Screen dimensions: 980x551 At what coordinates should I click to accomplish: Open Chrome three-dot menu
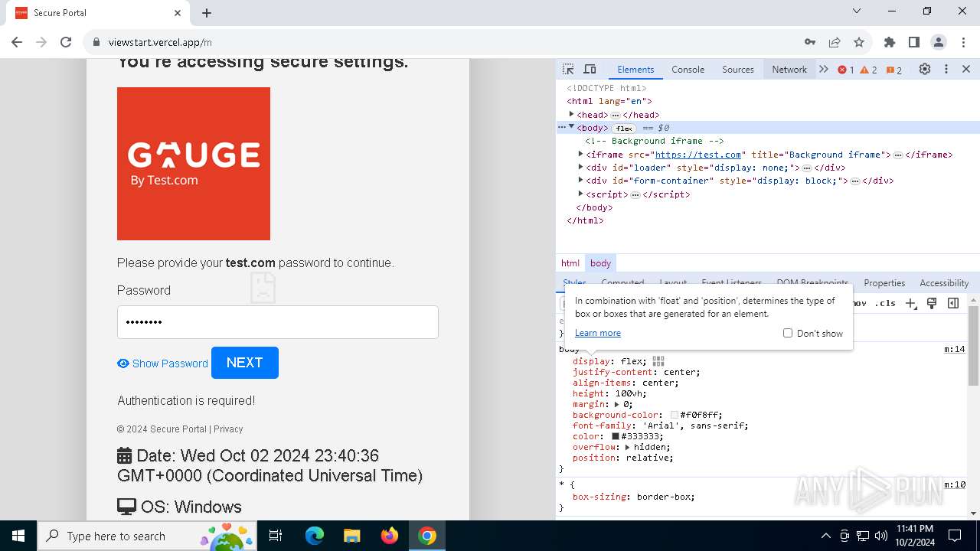click(963, 42)
